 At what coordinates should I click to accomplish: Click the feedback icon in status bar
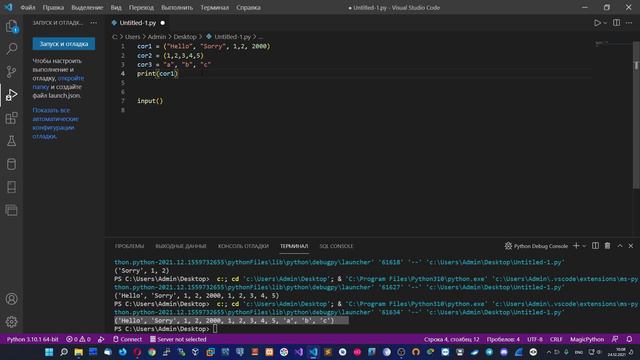[x=615, y=339]
